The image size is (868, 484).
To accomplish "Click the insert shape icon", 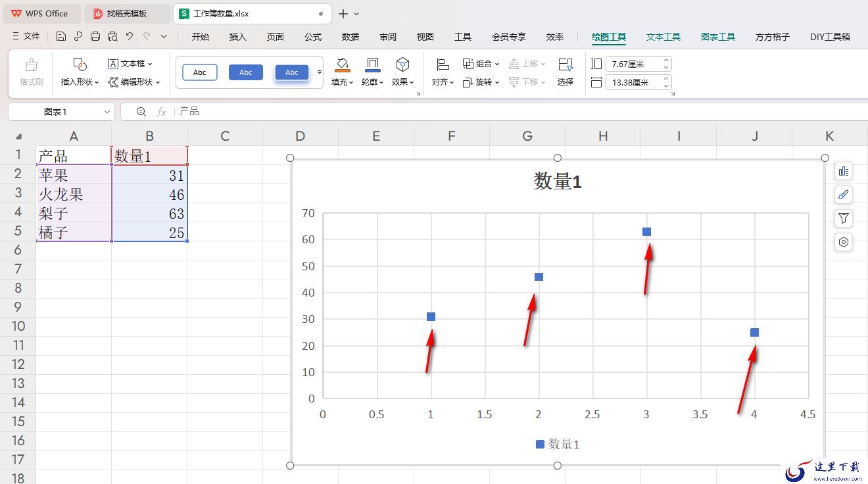I will 80,64.
